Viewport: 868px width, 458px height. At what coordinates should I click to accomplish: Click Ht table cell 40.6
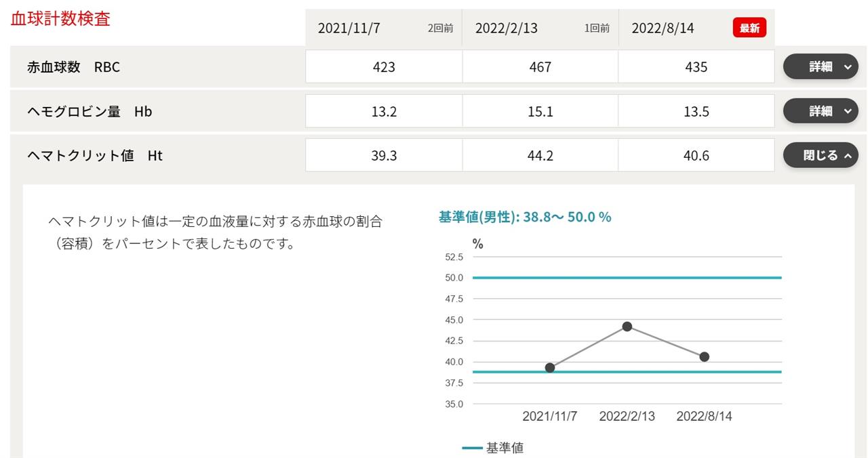pos(696,155)
